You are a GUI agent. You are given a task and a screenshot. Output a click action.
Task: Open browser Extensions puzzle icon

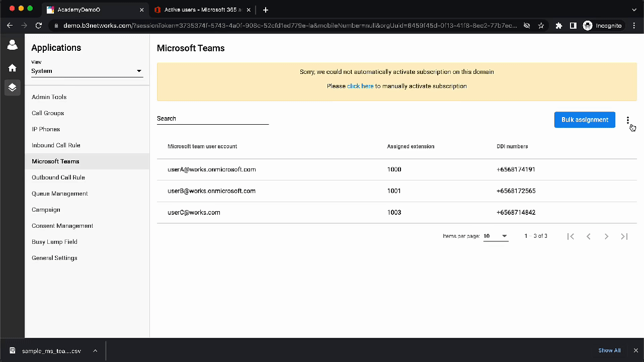558,26
